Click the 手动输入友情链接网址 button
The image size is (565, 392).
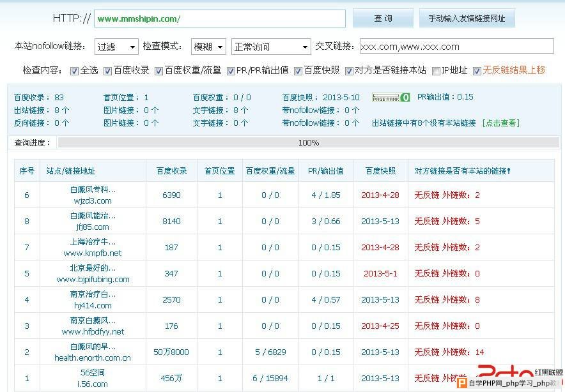467,19
